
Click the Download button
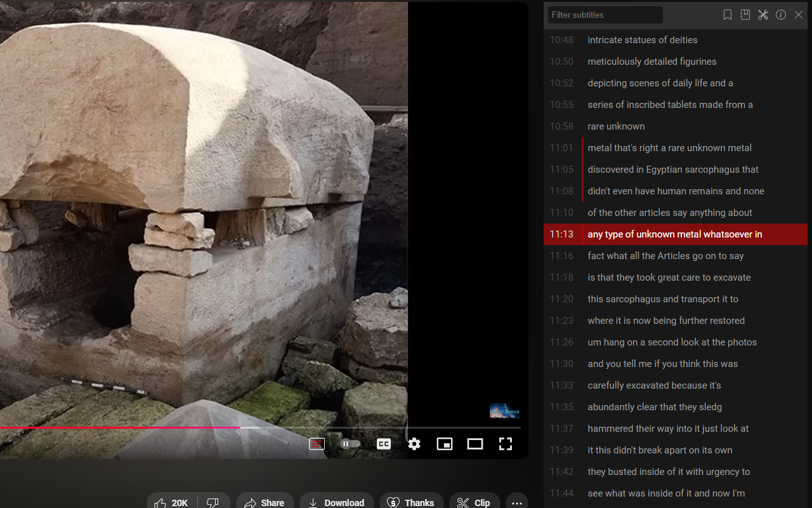click(336, 502)
